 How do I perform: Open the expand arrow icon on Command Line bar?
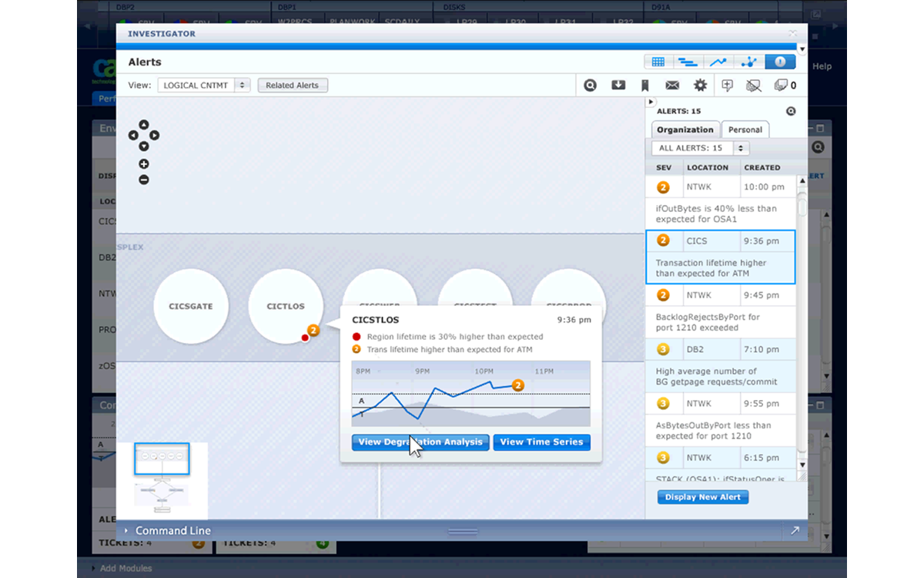click(795, 530)
